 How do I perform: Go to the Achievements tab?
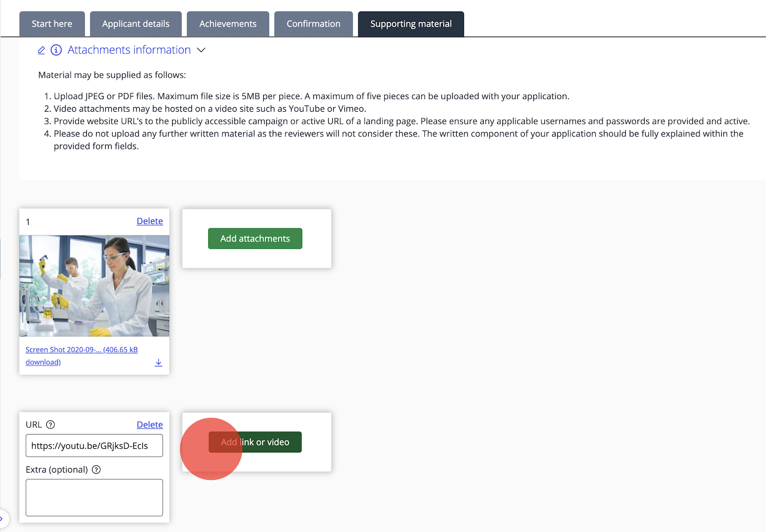tap(228, 24)
